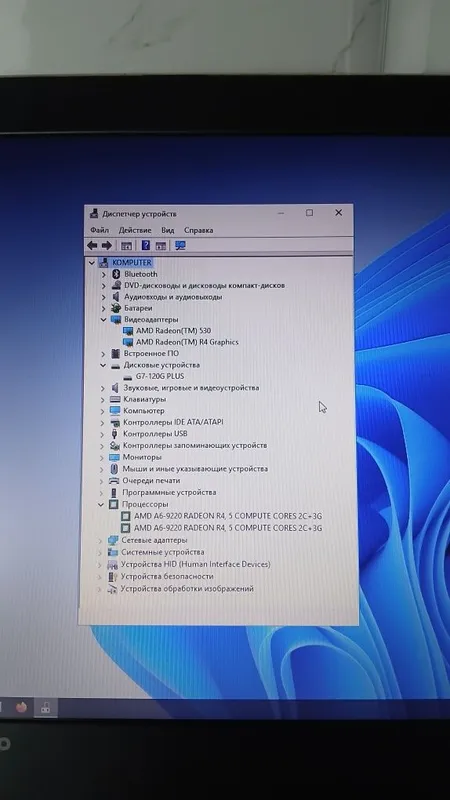
Task: Select the first AMD A6-9220 processor entry
Action: tap(228, 516)
